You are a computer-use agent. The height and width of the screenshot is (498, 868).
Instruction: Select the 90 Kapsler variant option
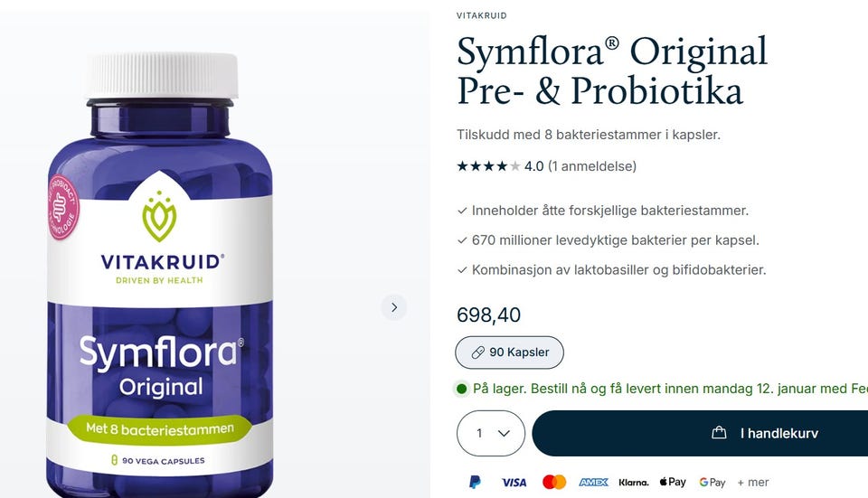point(509,352)
